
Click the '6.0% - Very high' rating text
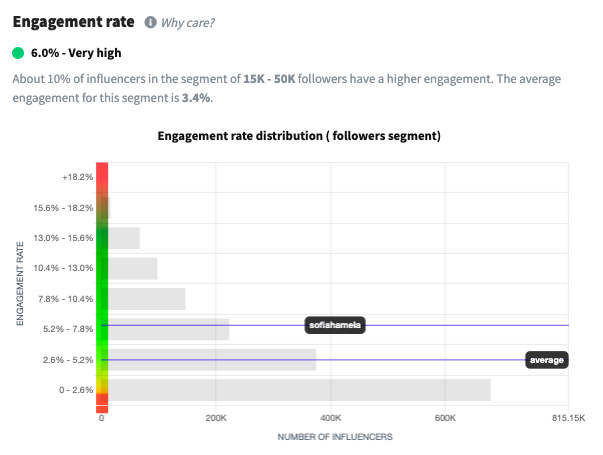(76, 53)
